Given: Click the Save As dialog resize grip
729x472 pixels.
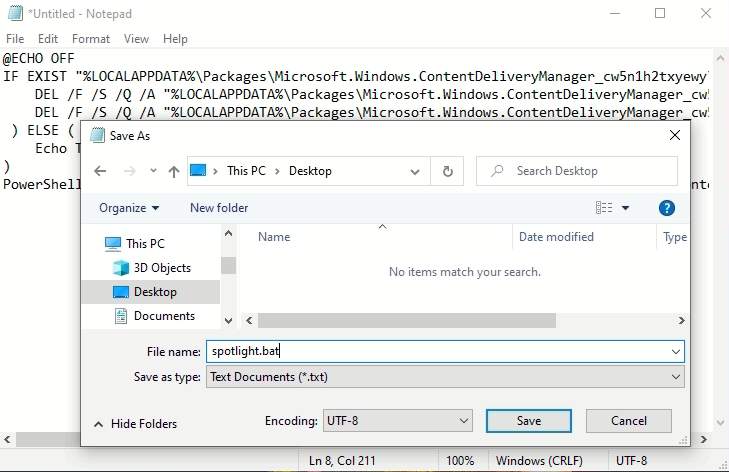Looking at the screenshot, I should point(683,440).
